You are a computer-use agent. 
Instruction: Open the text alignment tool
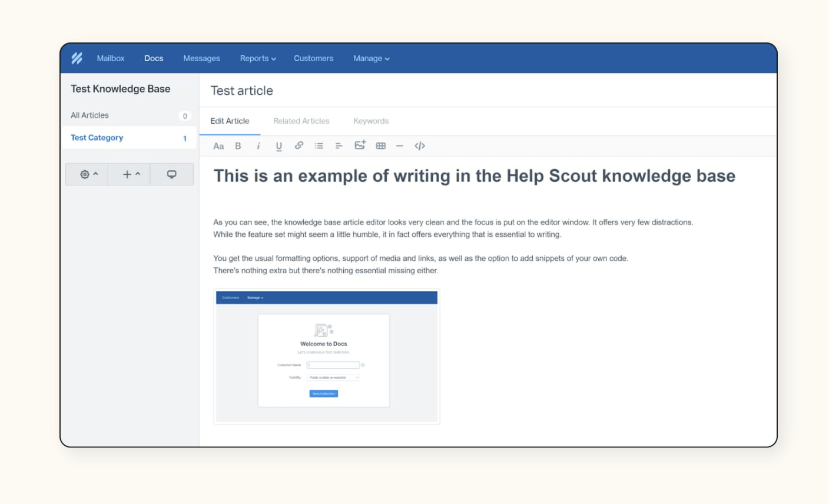tap(339, 146)
